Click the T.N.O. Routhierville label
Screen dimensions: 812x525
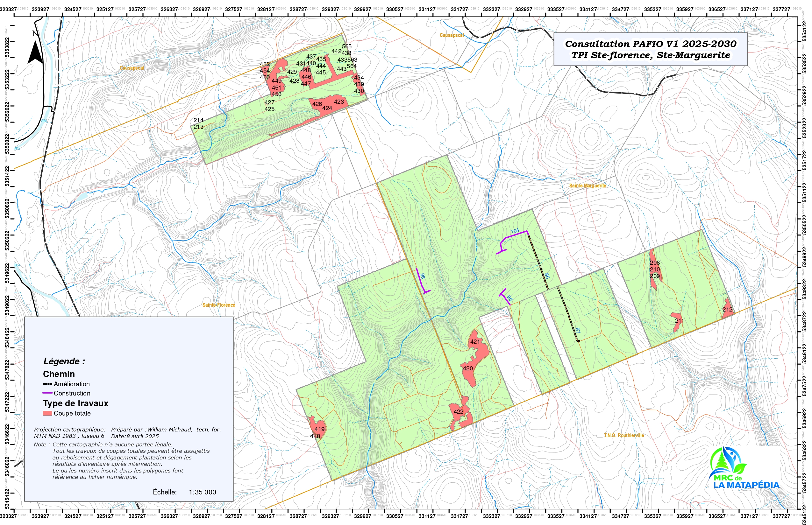624,435
